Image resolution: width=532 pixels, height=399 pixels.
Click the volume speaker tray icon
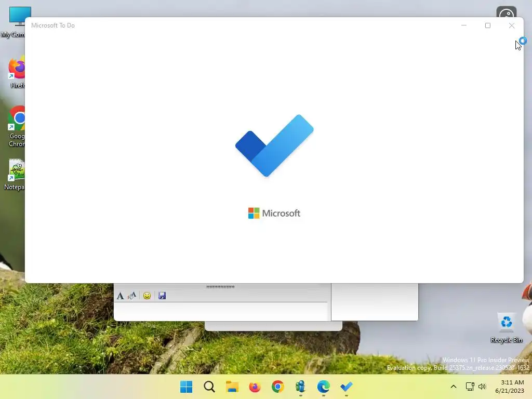point(482,387)
